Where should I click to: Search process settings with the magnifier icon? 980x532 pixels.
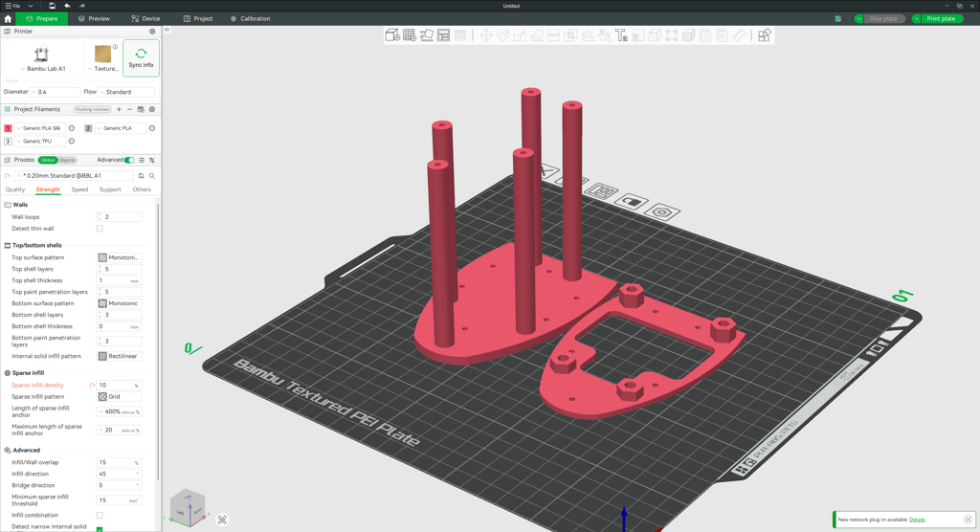pyautogui.click(x=152, y=176)
